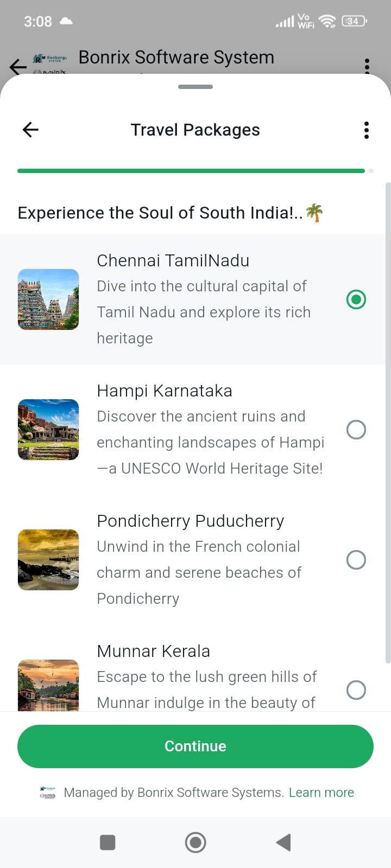
Task: Select the Munnar Kerala radio button
Action: pyautogui.click(x=356, y=690)
